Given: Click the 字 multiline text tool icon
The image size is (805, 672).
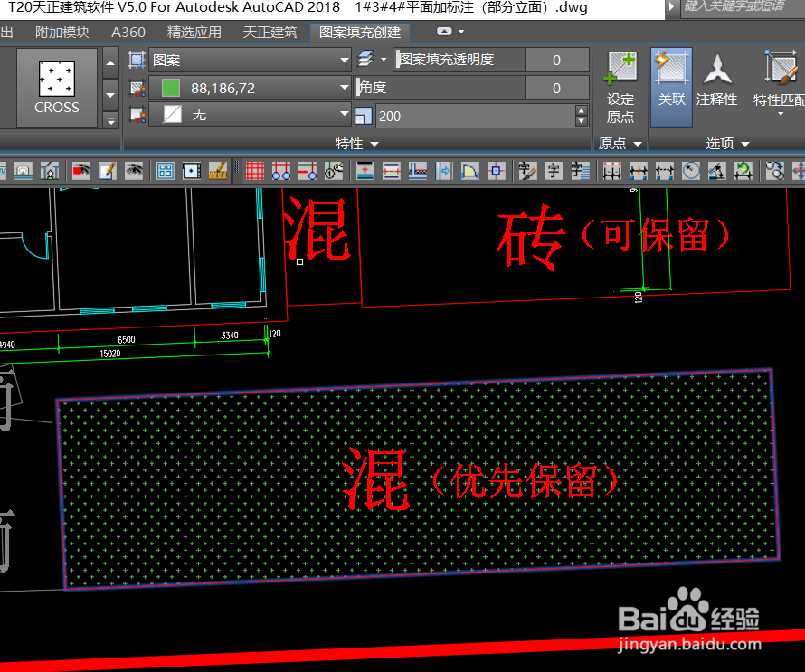Looking at the screenshot, I should [580, 170].
